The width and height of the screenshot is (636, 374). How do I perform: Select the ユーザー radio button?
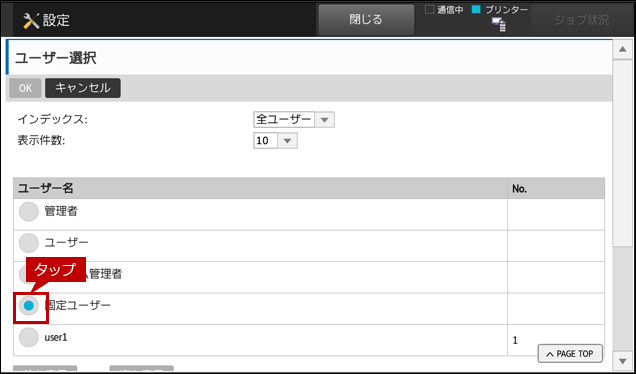point(28,243)
